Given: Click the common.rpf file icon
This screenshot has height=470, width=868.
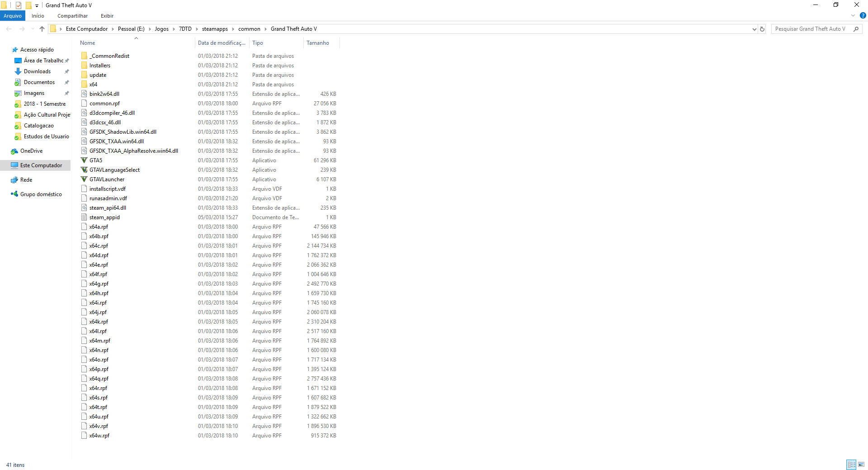Looking at the screenshot, I should 84,103.
